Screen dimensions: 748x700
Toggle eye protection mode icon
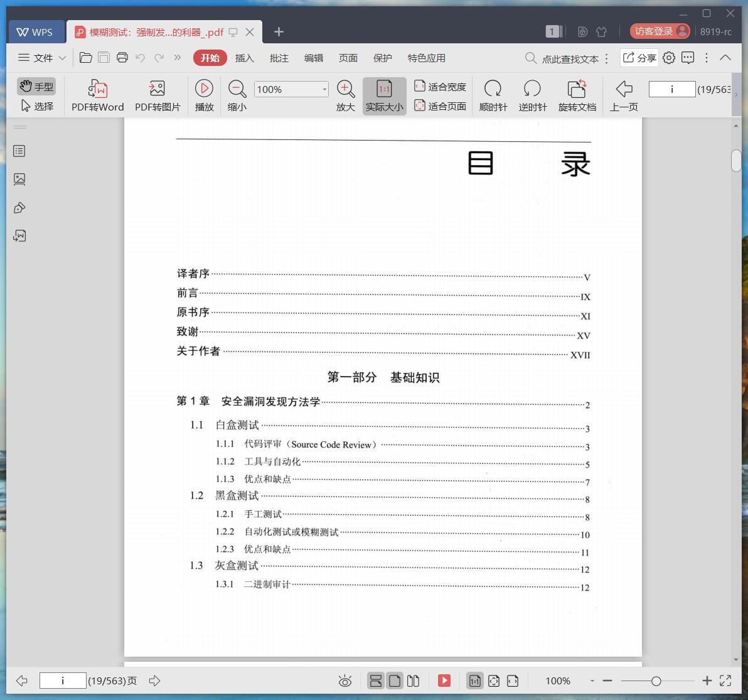(345, 681)
